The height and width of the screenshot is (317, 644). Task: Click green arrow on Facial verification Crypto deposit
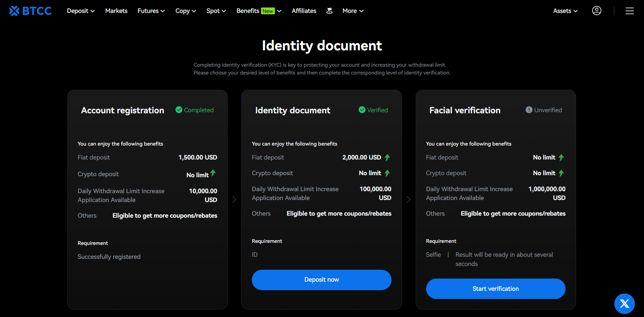561,173
